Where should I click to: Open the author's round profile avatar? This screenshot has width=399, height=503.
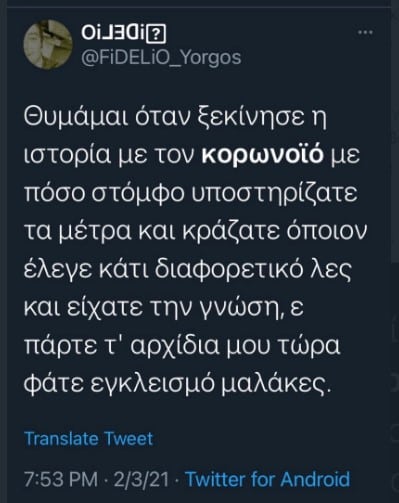(48, 45)
